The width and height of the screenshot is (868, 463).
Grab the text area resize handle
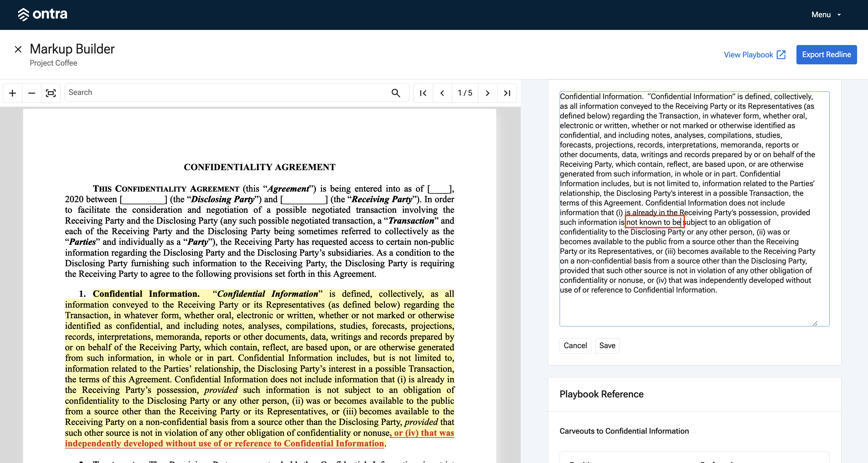[x=815, y=323]
